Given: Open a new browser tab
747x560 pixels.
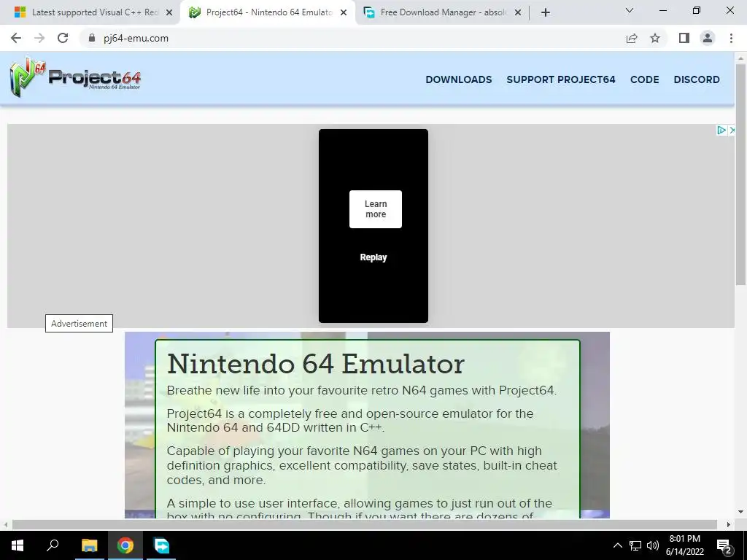Looking at the screenshot, I should pyautogui.click(x=546, y=12).
